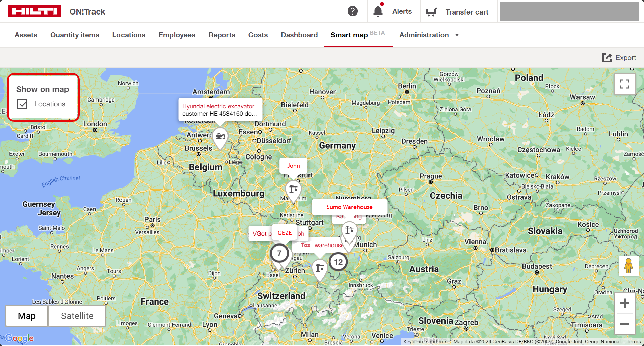Screen dimensions: 644x346
Task: Expand the cluster marker showing 7
Action: [x=279, y=253]
